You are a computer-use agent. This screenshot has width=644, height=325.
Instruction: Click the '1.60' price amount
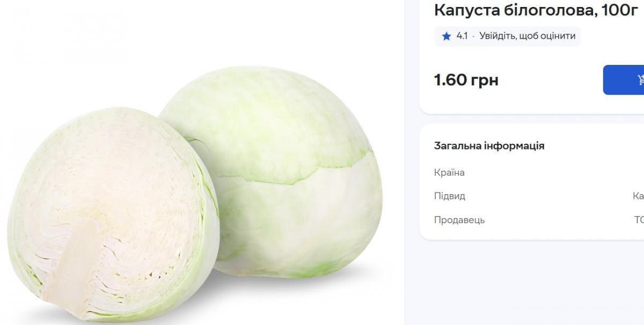(450, 80)
